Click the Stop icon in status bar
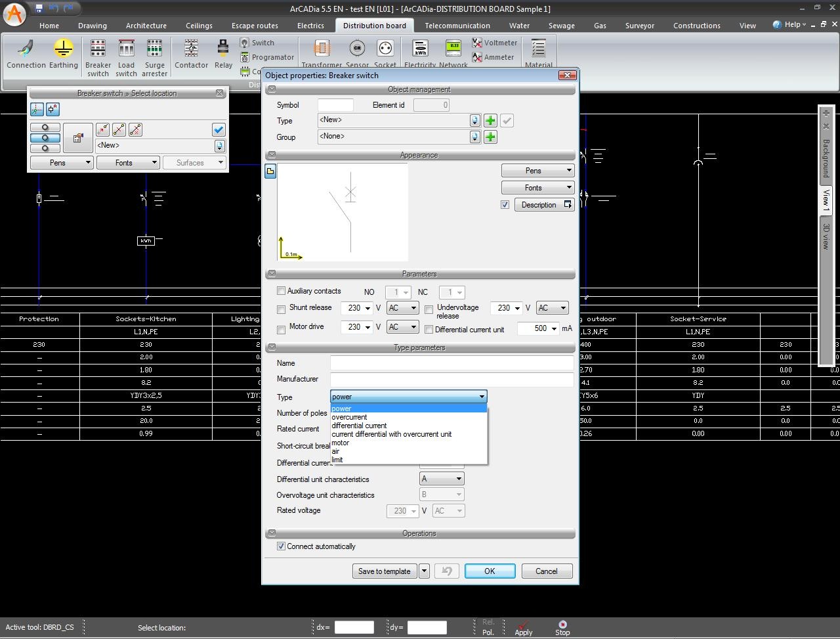Image resolution: width=840 pixels, height=639 pixels. (562, 628)
